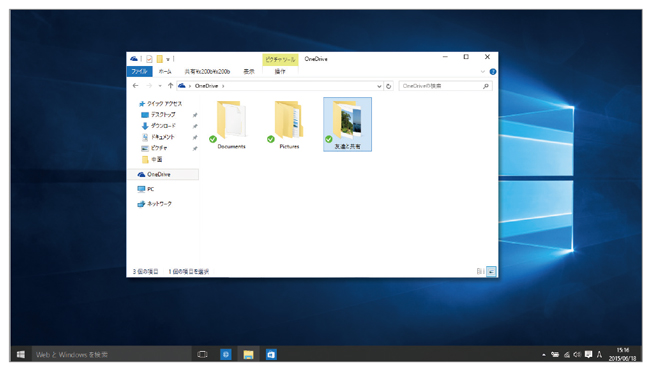Screen dimensions: 650x368
Task: Click OneDrive in the address bar path
Action: click(x=206, y=86)
